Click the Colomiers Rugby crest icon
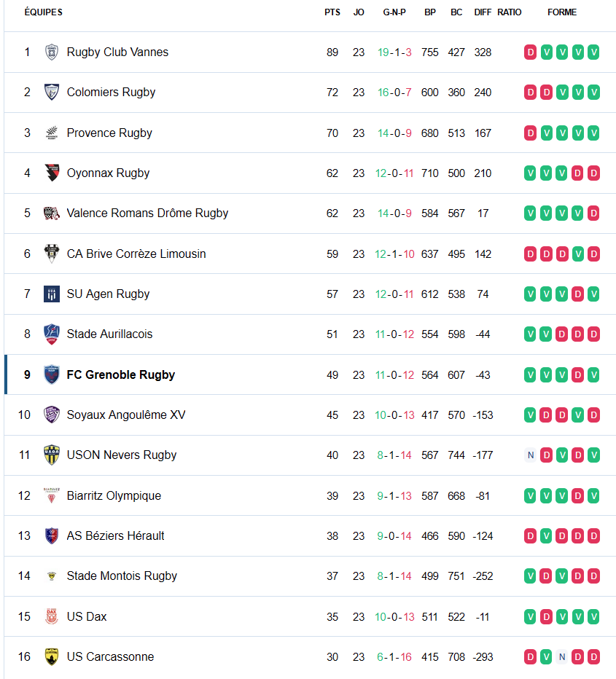This screenshot has width=616, height=679. tap(51, 93)
